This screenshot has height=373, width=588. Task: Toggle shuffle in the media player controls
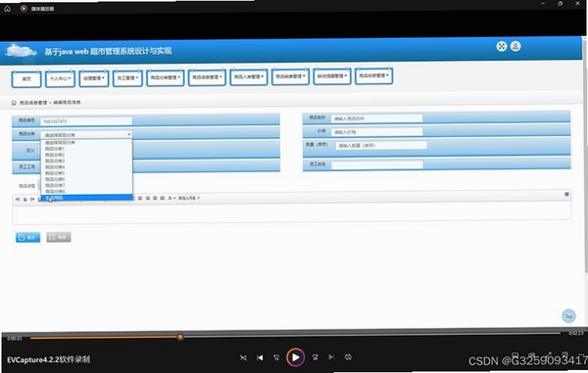(243, 358)
